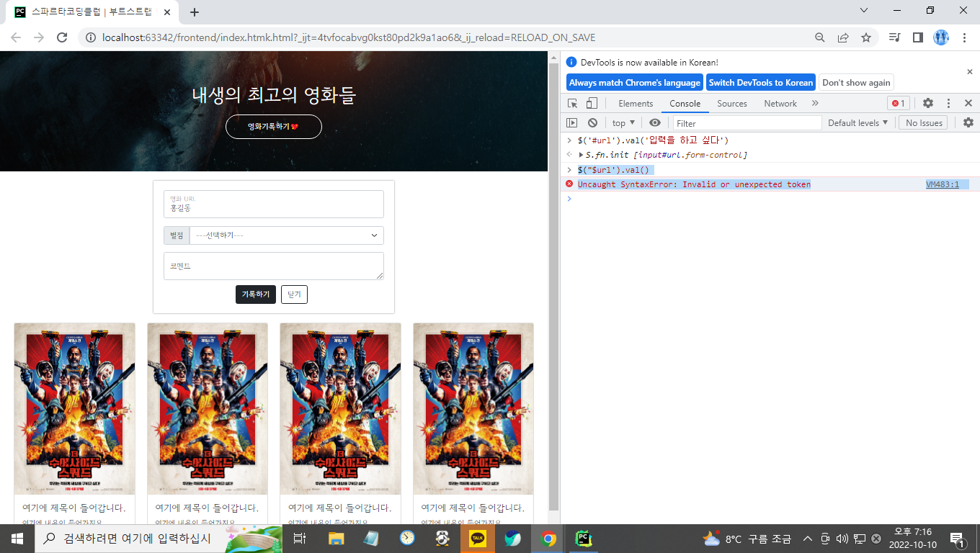
Task: Click the red error count badge
Action: pyautogui.click(x=899, y=104)
